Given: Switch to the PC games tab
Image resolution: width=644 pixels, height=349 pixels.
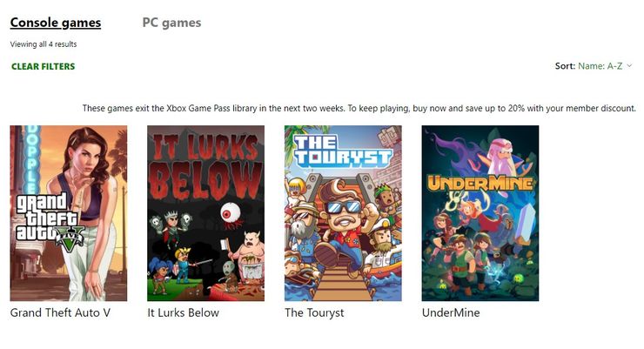Looking at the screenshot, I should (x=171, y=23).
